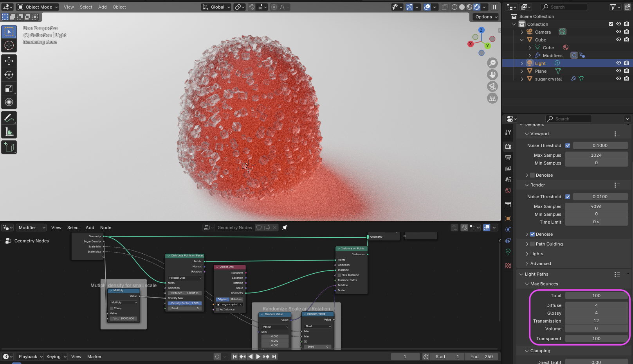Hide the Light object in viewport

619,63
